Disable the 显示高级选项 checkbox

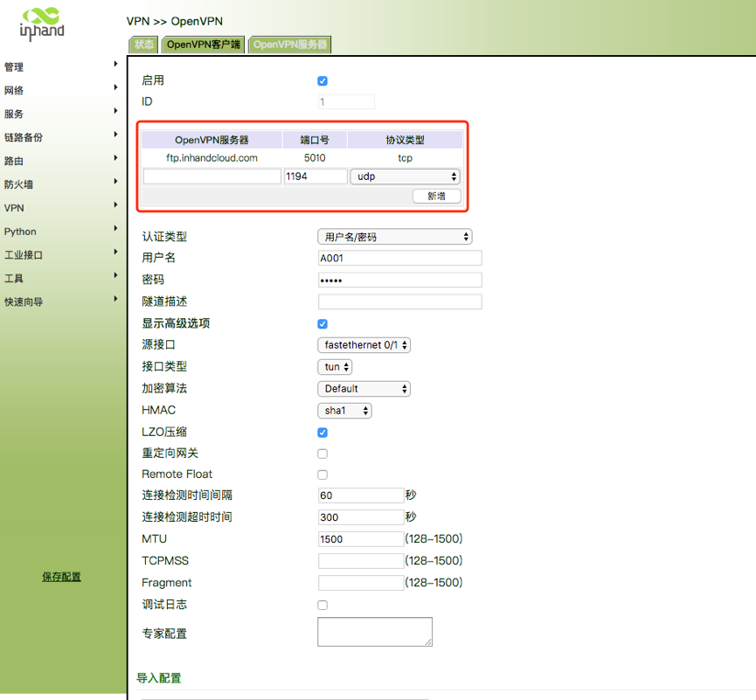[323, 324]
